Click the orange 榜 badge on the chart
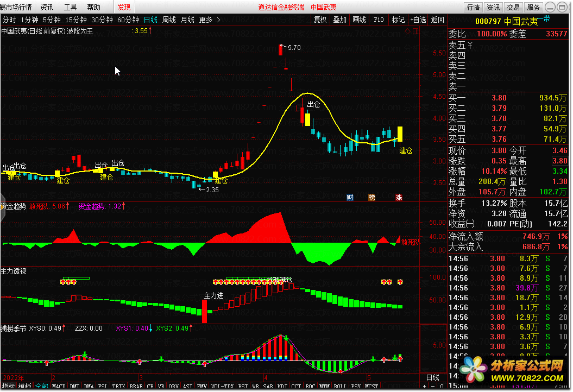This screenshot has width=573, height=392. 371,197
